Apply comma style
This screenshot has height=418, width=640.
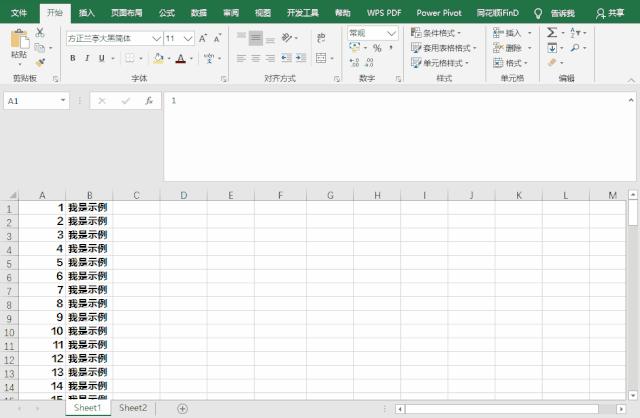[391, 48]
